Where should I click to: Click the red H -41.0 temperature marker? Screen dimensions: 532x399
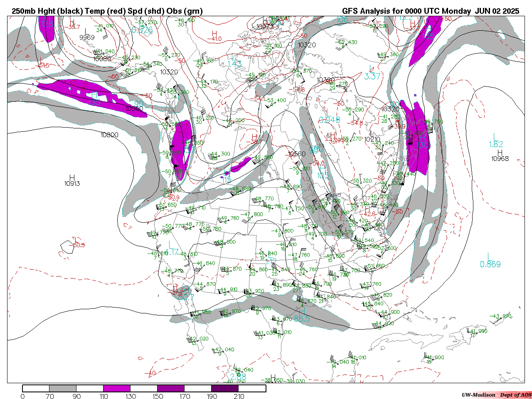tap(215, 36)
